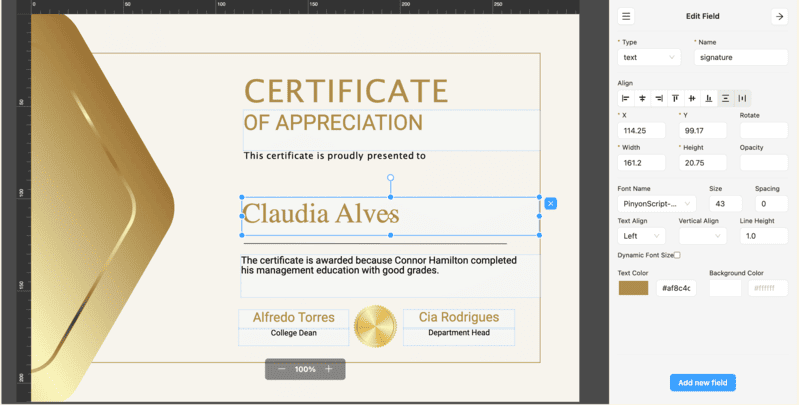
Task: Click the 100% zoom level indicator
Action: [x=305, y=369]
